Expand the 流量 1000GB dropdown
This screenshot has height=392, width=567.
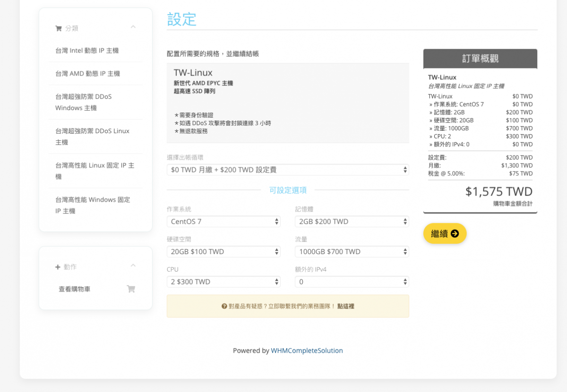(352, 252)
